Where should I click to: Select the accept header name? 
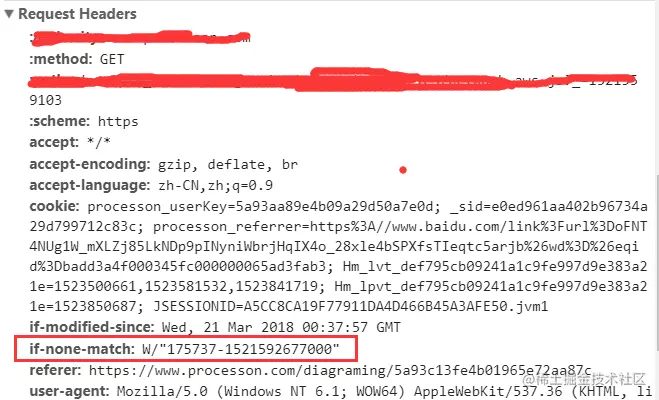54,142
